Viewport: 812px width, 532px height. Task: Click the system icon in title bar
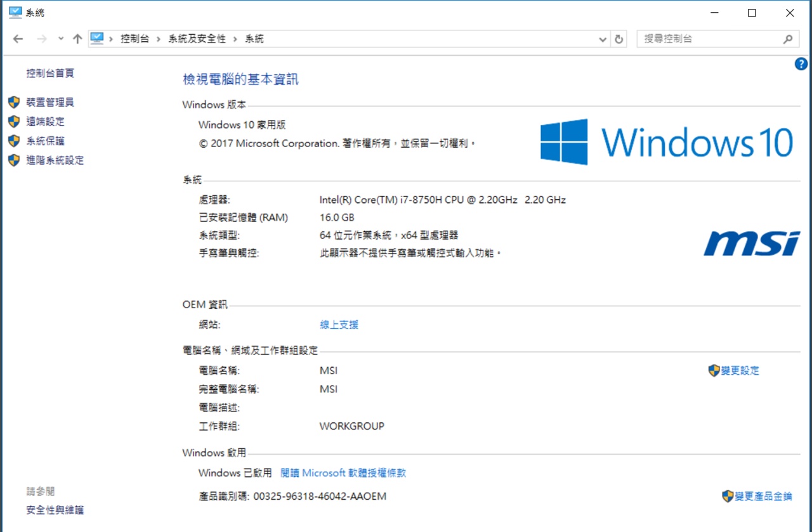tap(15, 13)
